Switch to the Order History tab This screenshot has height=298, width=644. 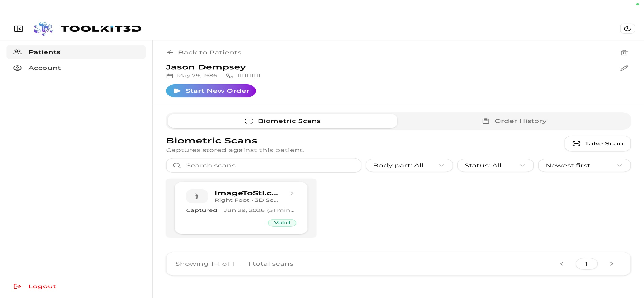(514, 121)
